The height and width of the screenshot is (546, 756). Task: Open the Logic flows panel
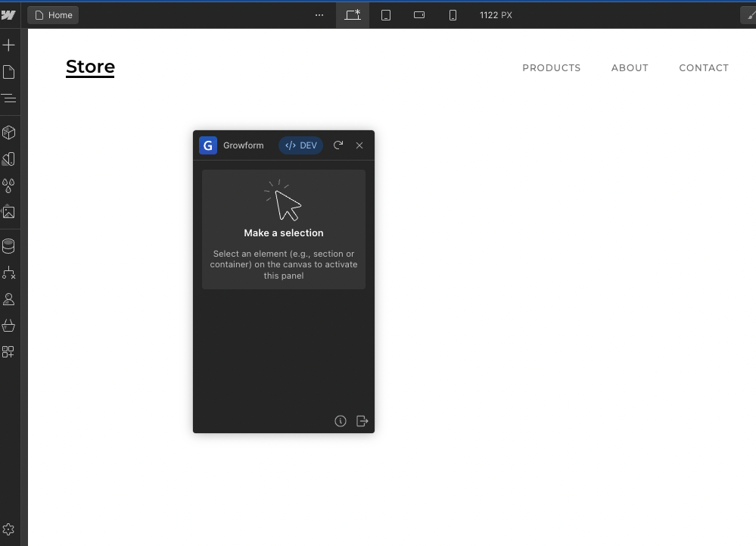click(x=9, y=273)
